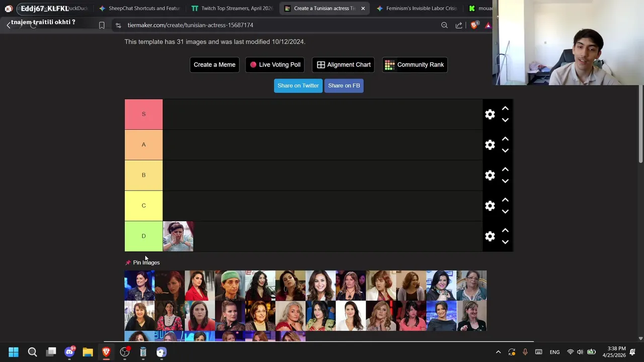Switch to Twitch Top Streamers tab
Image resolution: width=644 pixels, height=362 pixels.
tap(232, 9)
